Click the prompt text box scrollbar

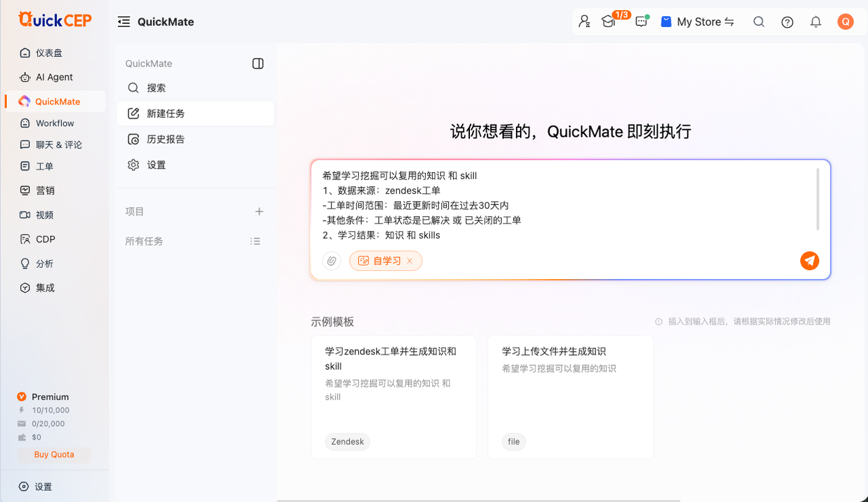pyautogui.click(x=818, y=200)
